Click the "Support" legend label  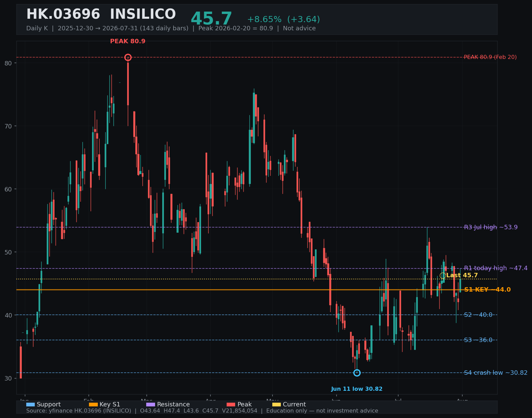(49, 404)
